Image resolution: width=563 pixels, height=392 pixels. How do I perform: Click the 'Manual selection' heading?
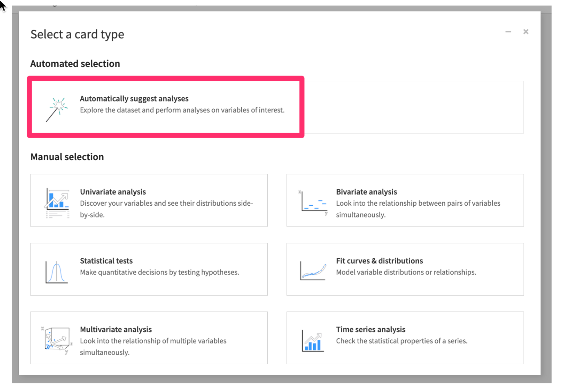pos(67,157)
